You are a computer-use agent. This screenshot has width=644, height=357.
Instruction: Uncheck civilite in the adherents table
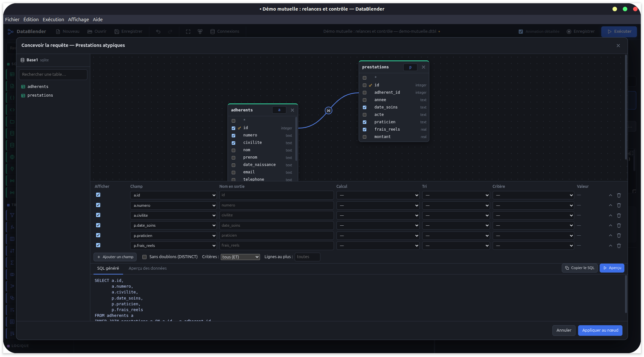(233, 143)
